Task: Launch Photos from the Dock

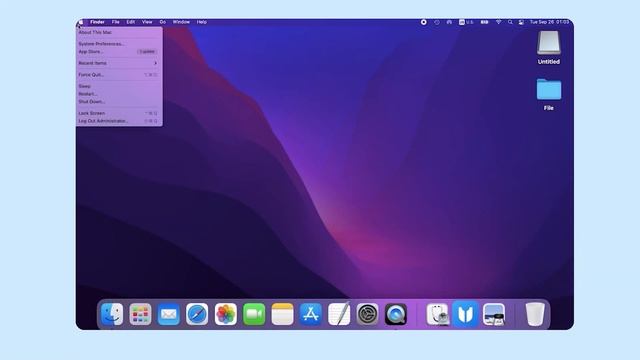Action: (226, 314)
